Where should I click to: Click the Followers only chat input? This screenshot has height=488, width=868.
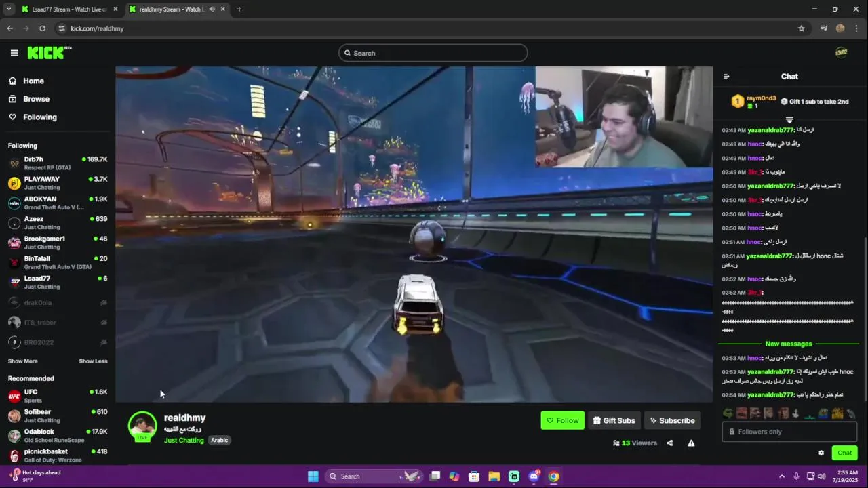point(789,432)
